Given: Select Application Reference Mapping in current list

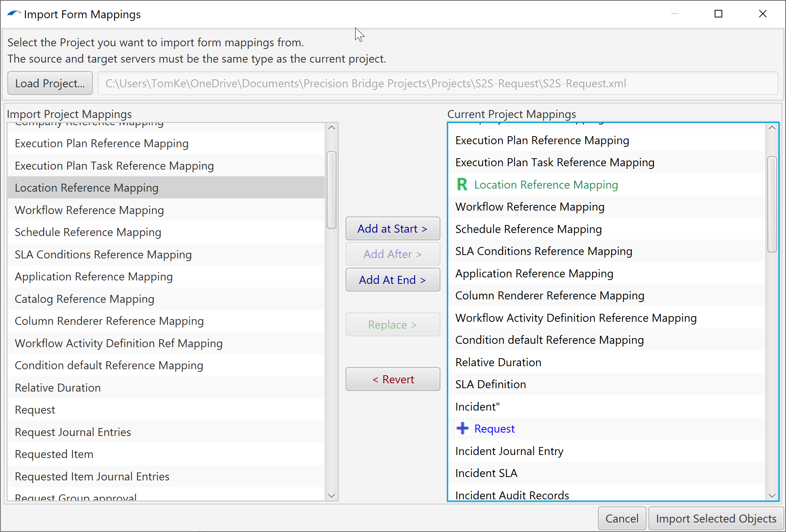Looking at the screenshot, I should coord(606,273).
